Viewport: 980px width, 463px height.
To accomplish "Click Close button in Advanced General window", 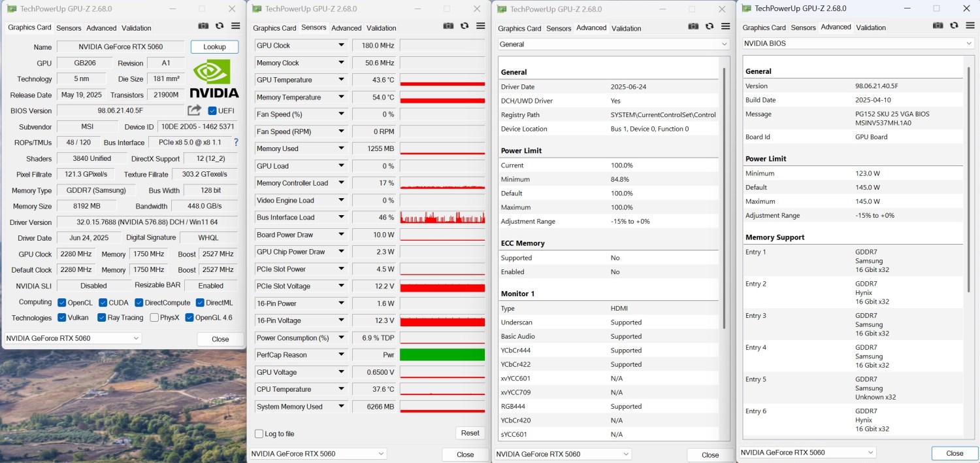I will 710,454.
